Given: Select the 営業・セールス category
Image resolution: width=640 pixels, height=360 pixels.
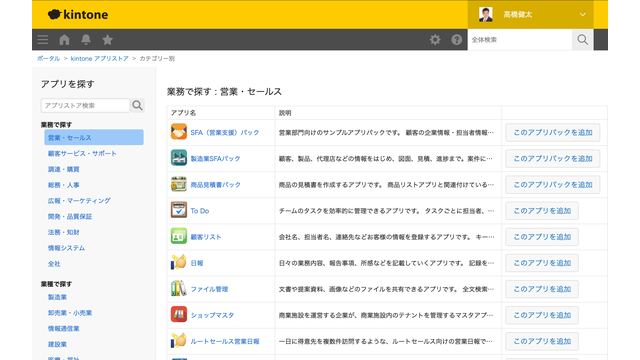Looking at the screenshot, I should (x=94, y=138).
